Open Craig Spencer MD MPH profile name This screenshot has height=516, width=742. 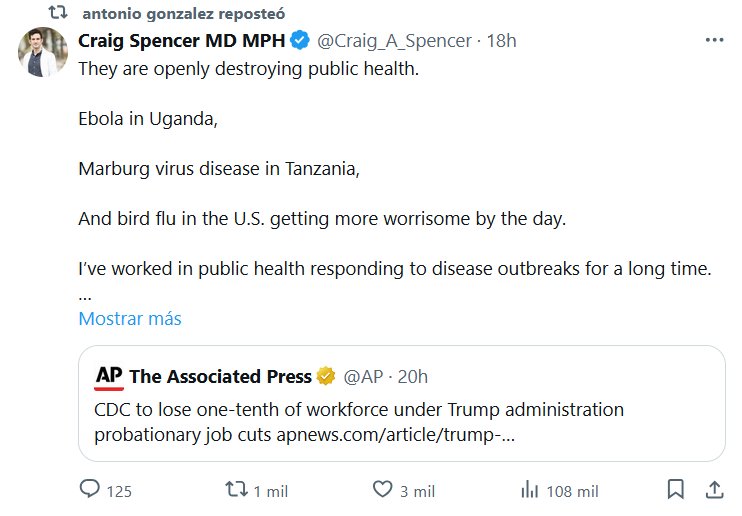(x=182, y=41)
